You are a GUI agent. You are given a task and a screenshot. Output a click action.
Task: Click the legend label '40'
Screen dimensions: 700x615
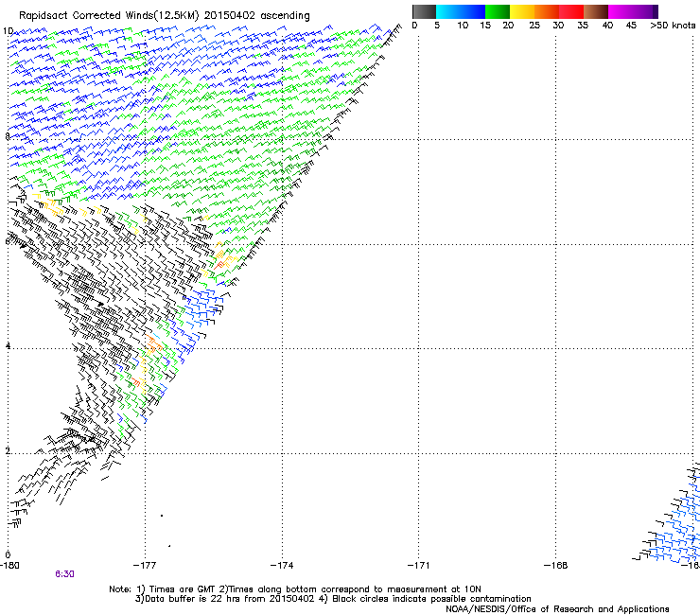(x=607, y=26)
